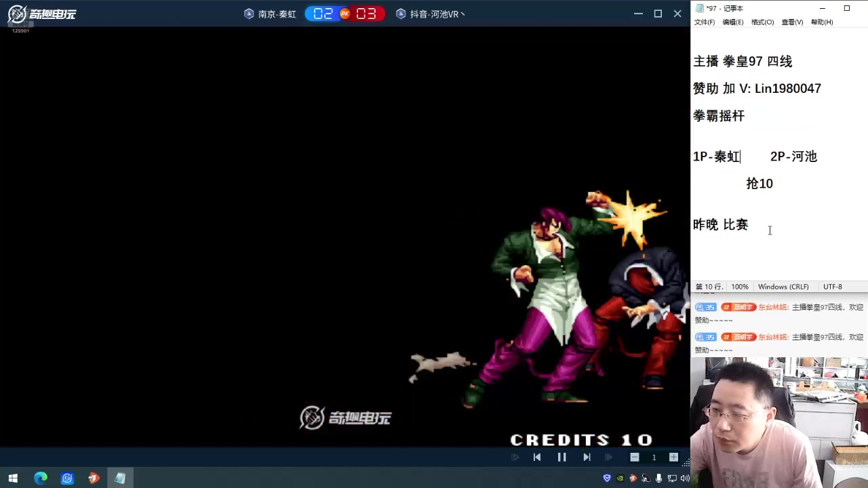Click the level 35 badge in second chat row
Screen dimensions: 868x488
pos(705,337)
